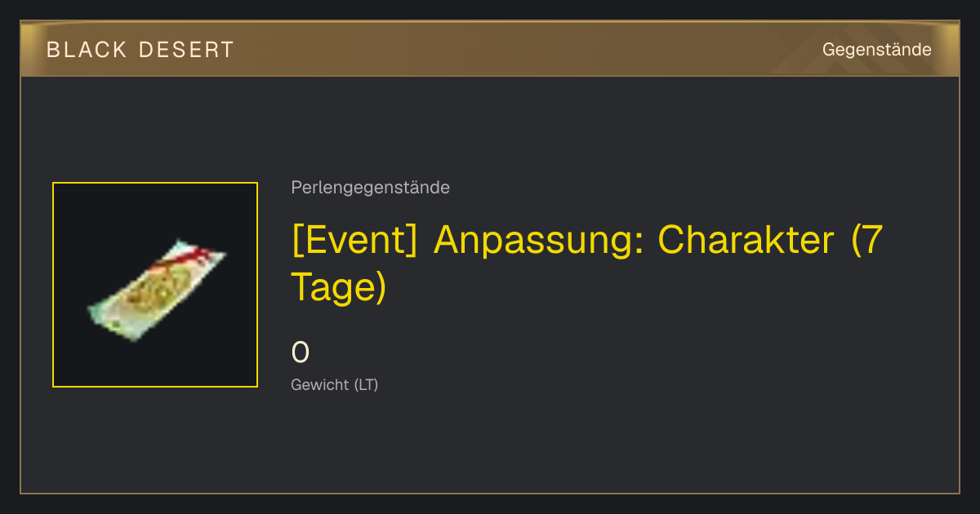Click the [Event] Anpassung: Charakter title
Image resolution: width=980 pixels, height=514 pixels.
587,263
